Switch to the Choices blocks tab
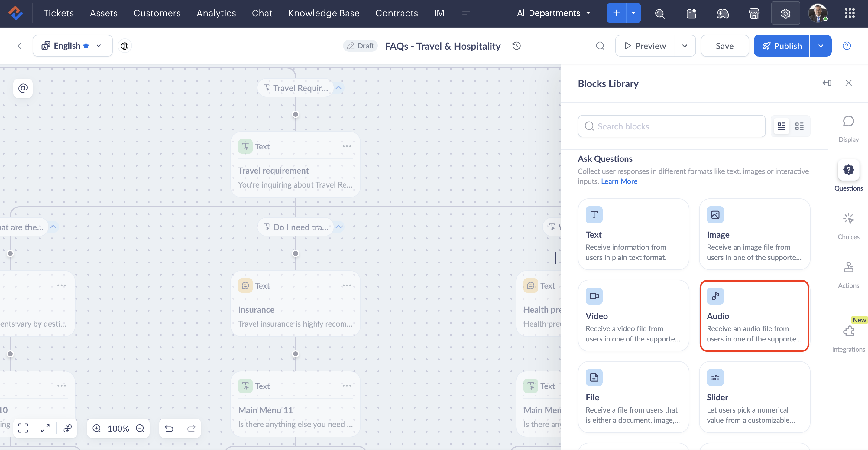 [848, 226]
